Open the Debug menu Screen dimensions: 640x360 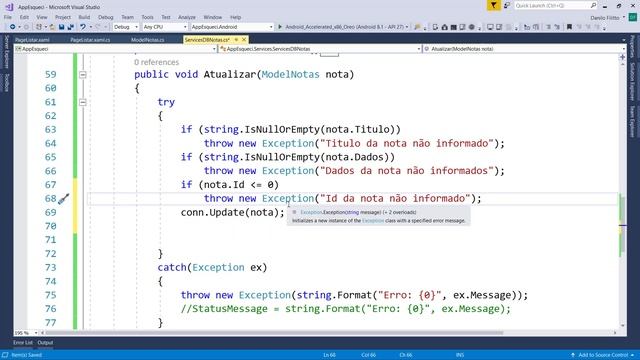tap(105, 17)
